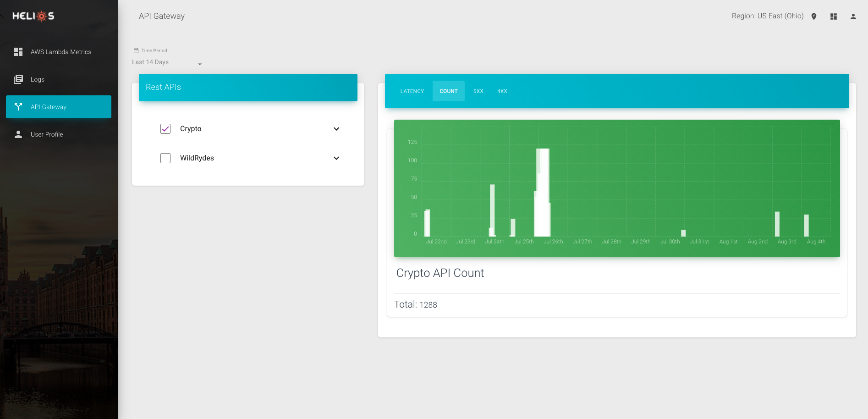Click the bar near Aug 4th
Image resolution: width=868 pixels, height=419 pixels.
coord(807,226)
